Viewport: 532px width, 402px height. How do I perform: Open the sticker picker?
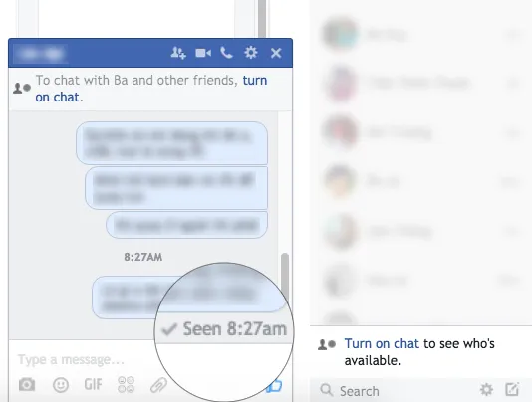(x=126, y=385)
